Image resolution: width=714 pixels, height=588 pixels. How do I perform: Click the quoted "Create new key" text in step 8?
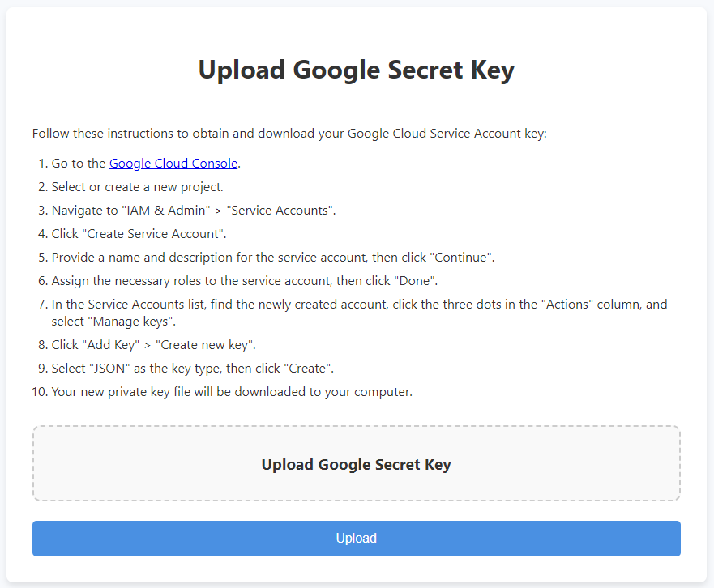point(204,345)
